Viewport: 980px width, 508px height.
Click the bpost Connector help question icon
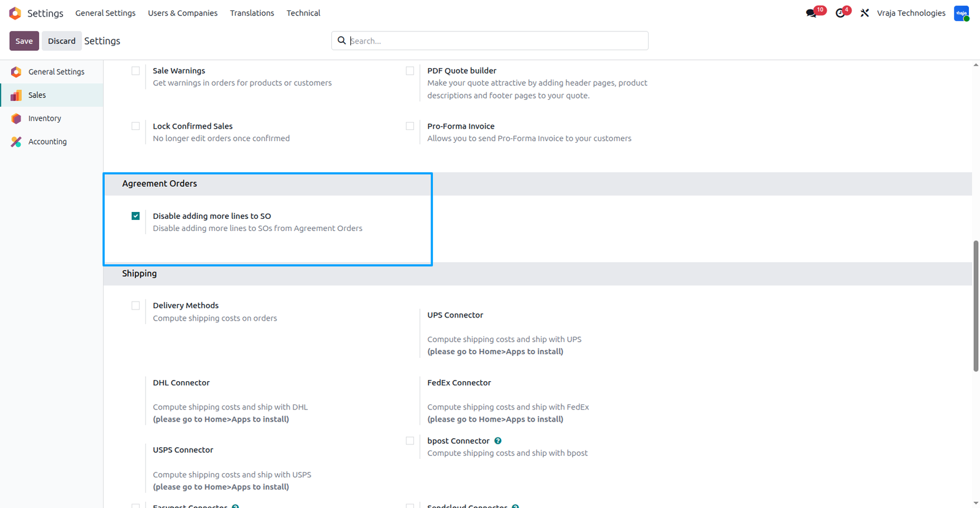(x=498, y=441)
